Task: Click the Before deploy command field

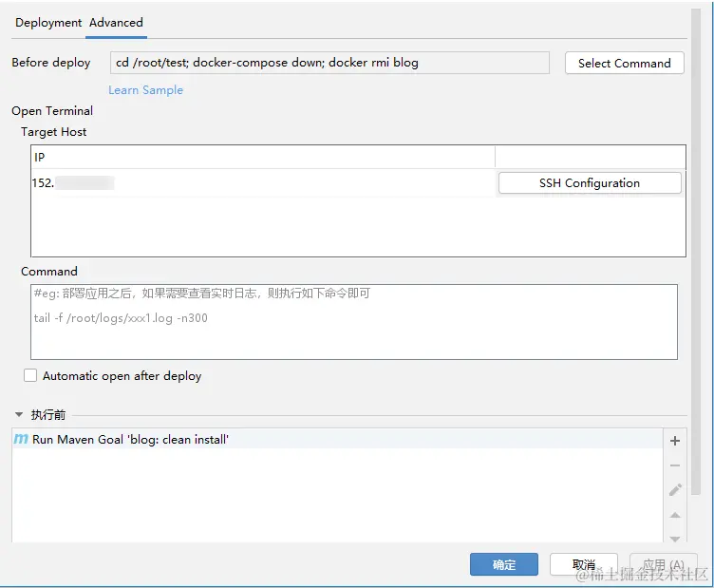Action: (x=329, y=63)
